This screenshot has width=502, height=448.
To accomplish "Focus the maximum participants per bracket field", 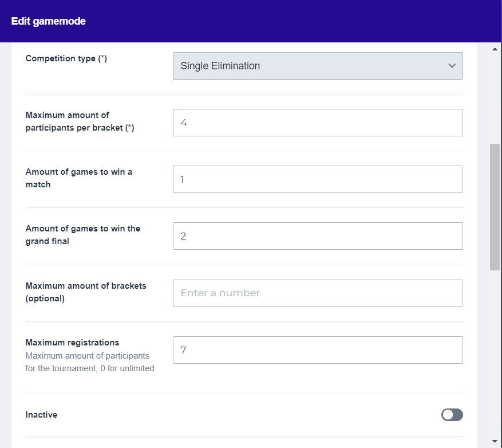I will coord(317,123).
